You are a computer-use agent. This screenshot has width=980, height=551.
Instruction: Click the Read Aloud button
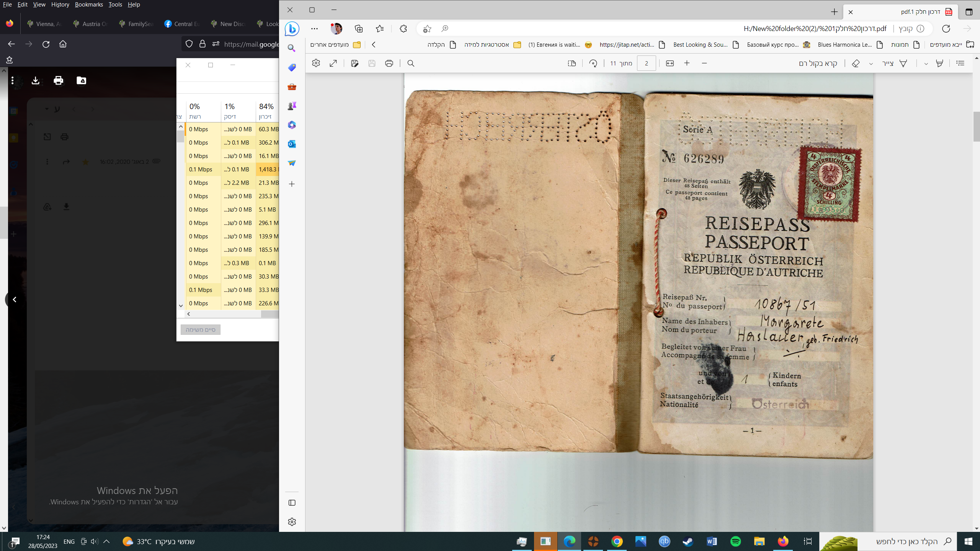818,64
